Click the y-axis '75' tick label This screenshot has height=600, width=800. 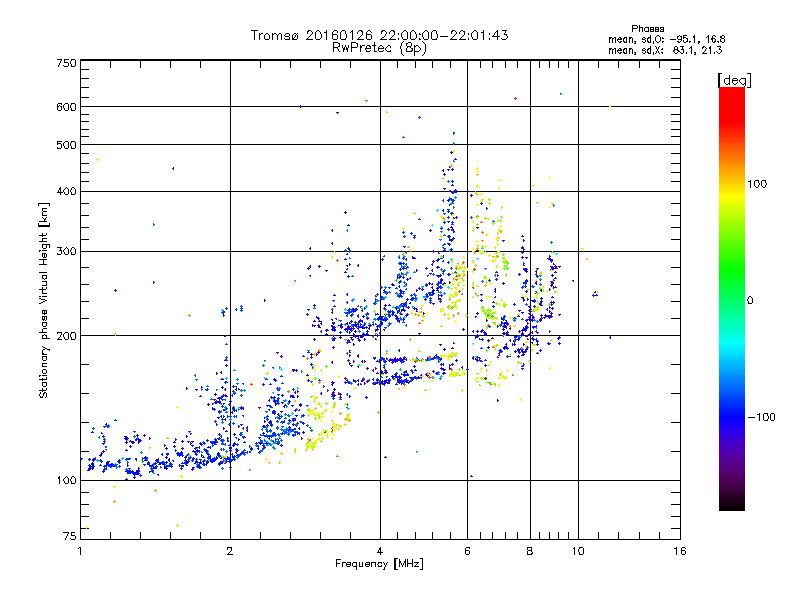70,536
